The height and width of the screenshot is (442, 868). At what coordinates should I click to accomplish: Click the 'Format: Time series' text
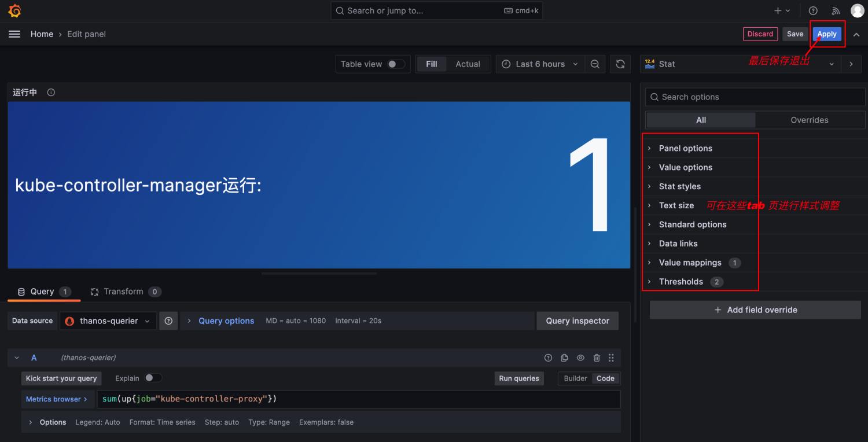[163, 422]
